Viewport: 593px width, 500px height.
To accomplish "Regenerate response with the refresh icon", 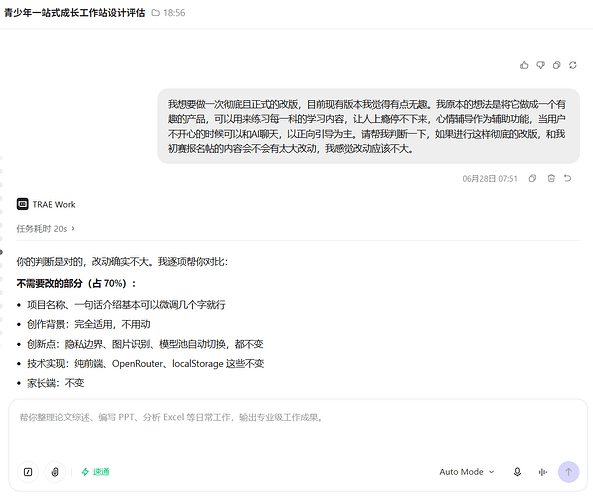I will tap(573, 65).
